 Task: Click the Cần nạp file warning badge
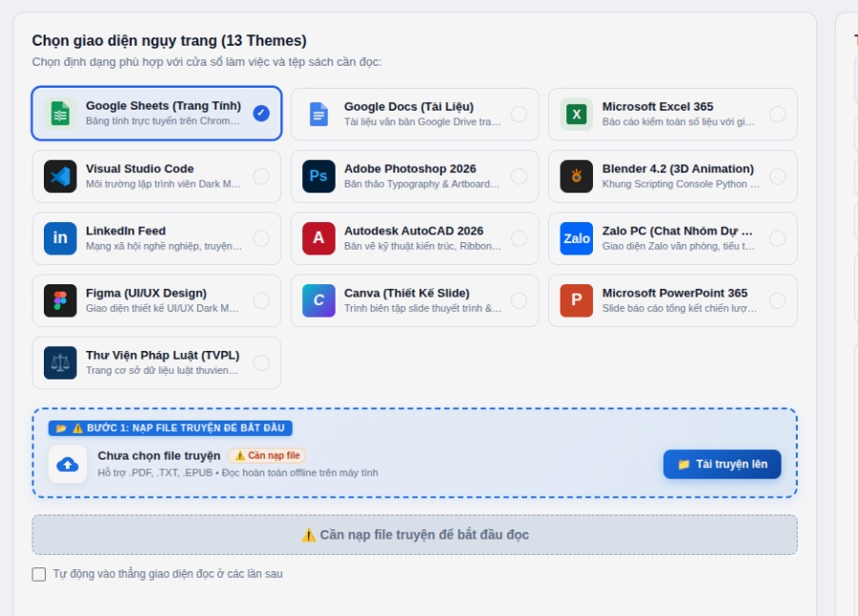267,456
